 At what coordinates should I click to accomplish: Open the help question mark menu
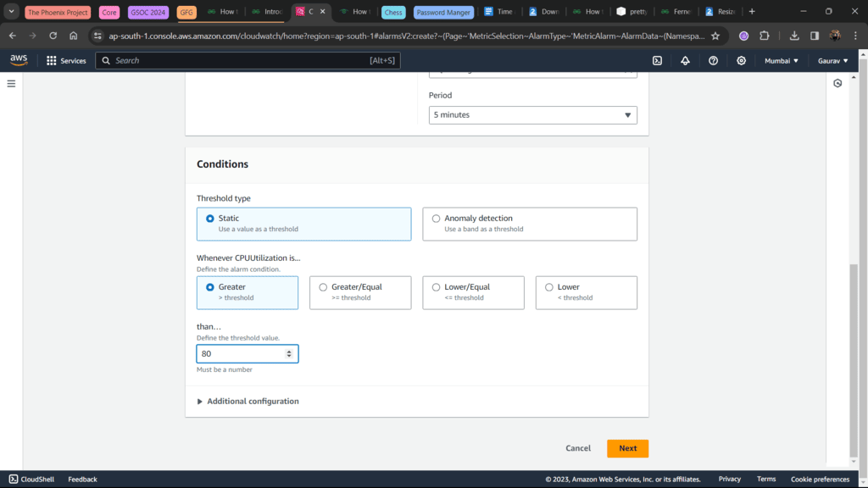713,61
